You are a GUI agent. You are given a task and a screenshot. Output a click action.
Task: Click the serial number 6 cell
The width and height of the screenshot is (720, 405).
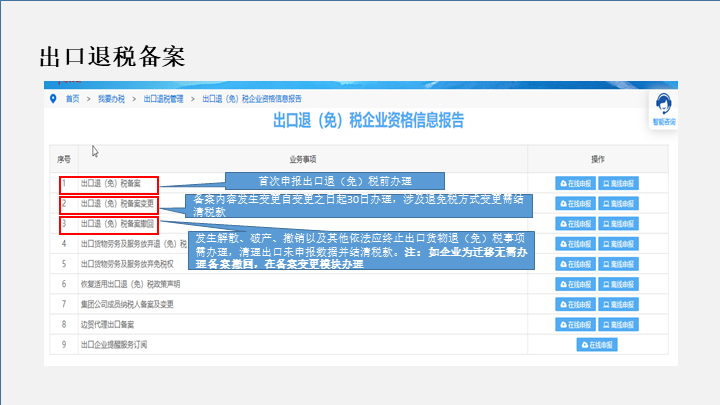coord(64,284)
